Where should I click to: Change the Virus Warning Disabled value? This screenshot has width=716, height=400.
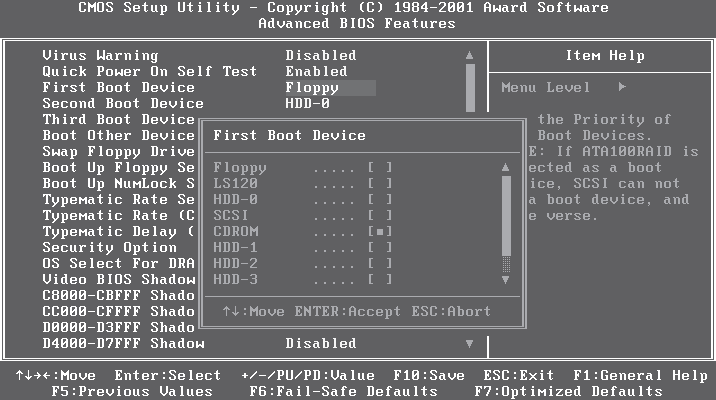[320, 56]
